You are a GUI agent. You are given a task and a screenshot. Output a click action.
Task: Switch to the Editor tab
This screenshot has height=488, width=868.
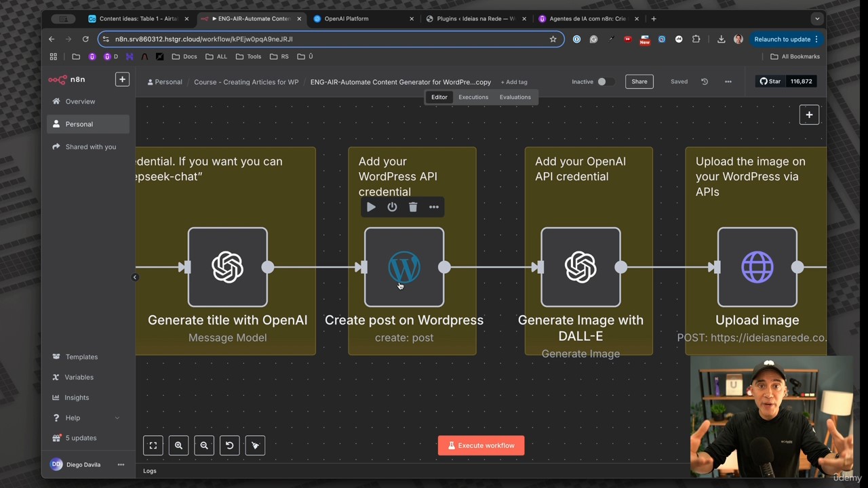[439, 97]
